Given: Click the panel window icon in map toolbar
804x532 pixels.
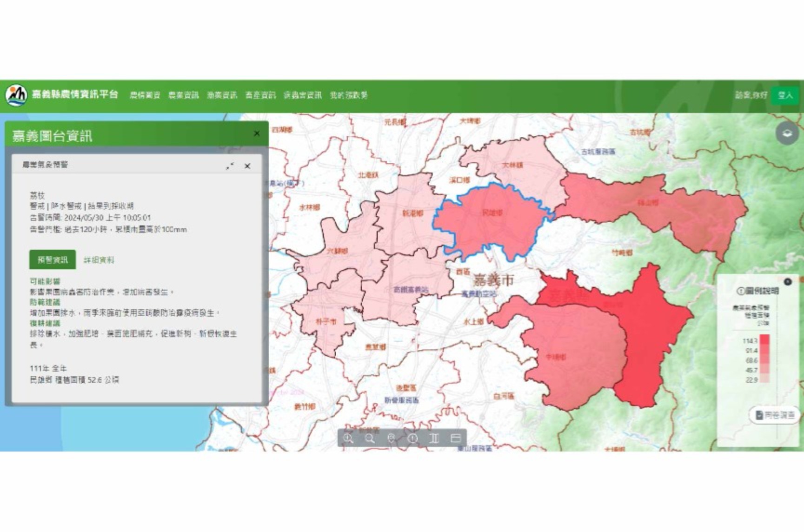Looking at the screenshot, I should pyautogui.click(x=456, y=438).
